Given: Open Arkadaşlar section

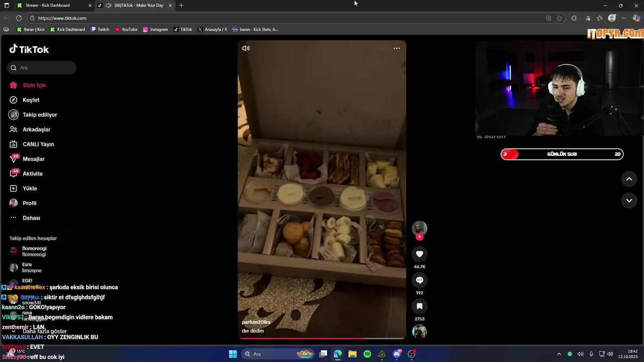Looking at the screenshot, I should coord(30,130).
